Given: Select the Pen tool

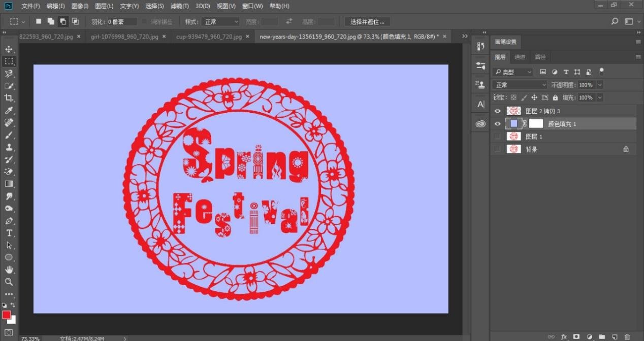Looking at the screenshot, I should coord(9,221).
